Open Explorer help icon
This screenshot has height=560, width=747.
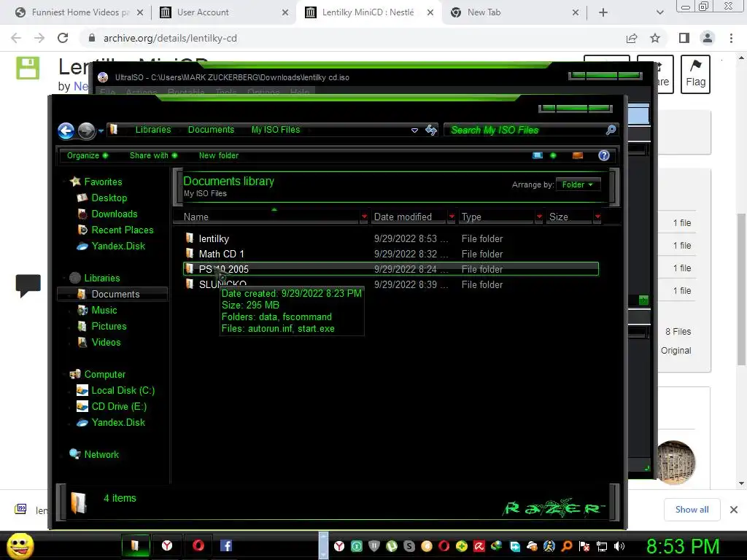(x=603, y=156)
